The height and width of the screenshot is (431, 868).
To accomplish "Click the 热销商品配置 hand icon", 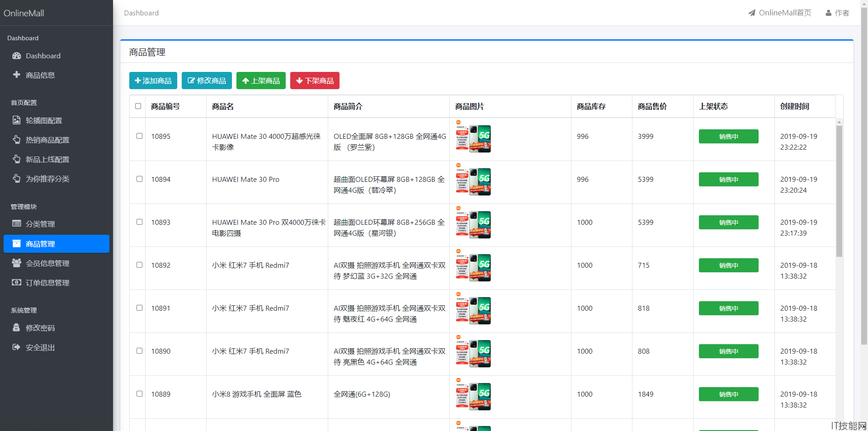I will point(17,140).
